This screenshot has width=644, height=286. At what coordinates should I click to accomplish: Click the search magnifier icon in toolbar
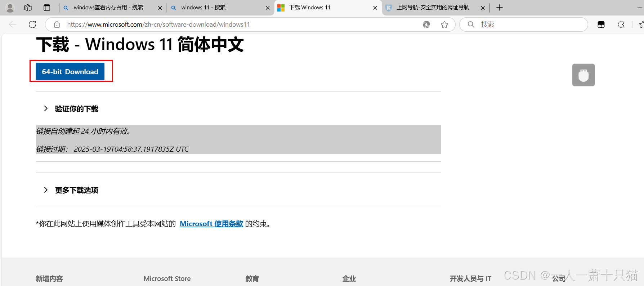pos(471,24)
